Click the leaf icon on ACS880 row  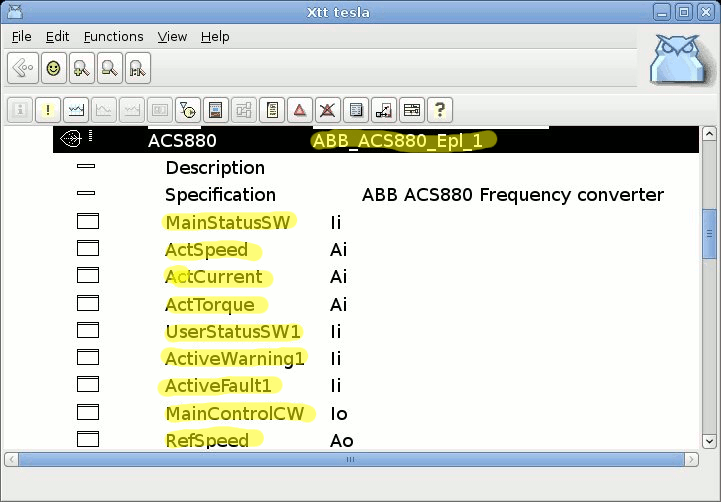point(71,138)
